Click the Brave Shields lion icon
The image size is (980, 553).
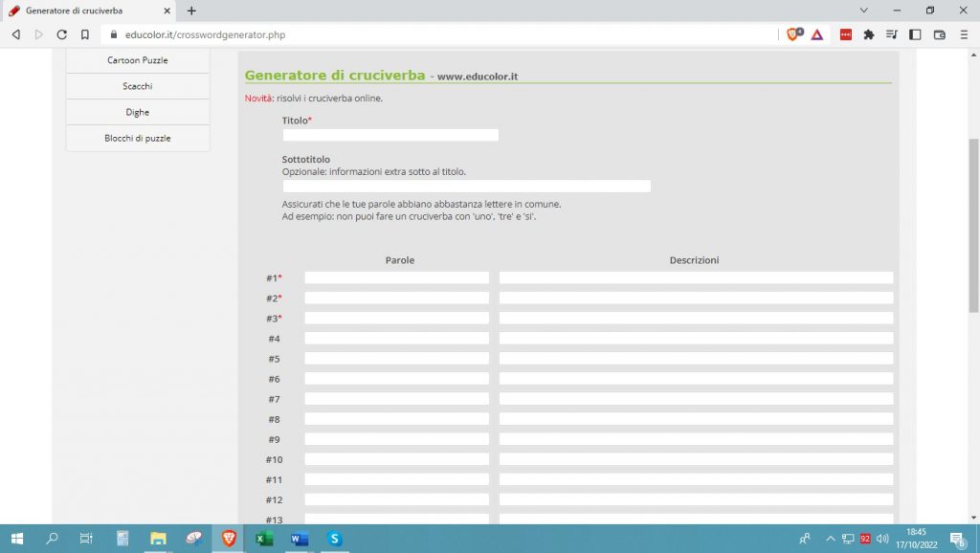click(793, 34)
